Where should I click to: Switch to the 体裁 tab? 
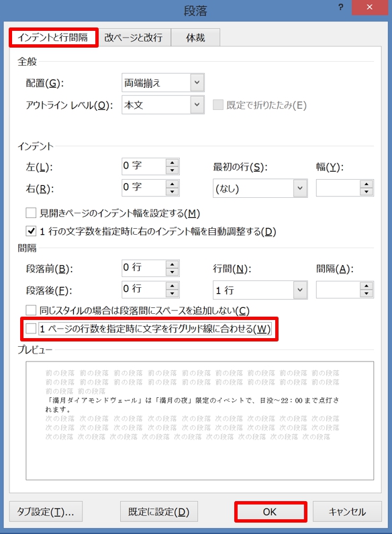tap(195, 38)
